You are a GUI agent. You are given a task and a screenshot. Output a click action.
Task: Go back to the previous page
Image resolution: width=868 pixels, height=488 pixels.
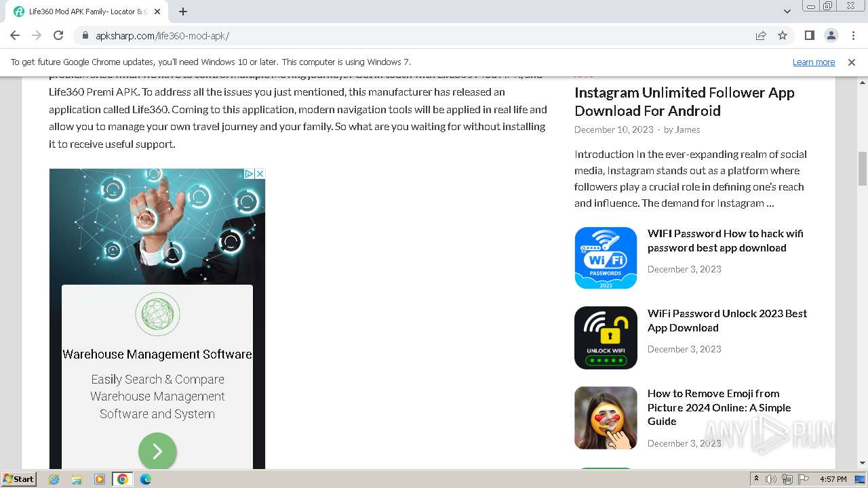[x=15, y=35]
